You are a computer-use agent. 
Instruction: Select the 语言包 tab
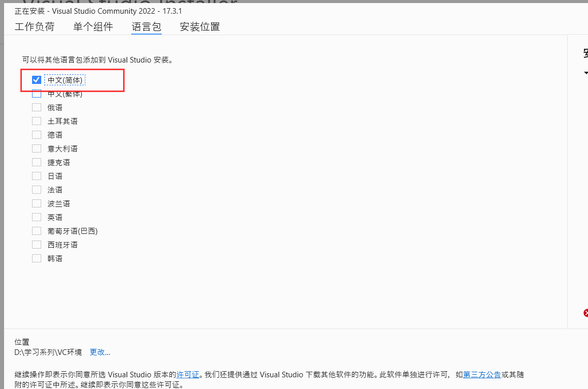click(x=146, y=26)
